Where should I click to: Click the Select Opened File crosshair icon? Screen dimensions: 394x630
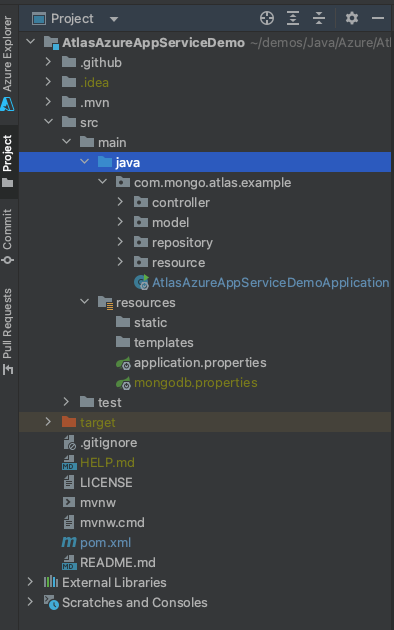pyautogui.click(x=267, y=18)
